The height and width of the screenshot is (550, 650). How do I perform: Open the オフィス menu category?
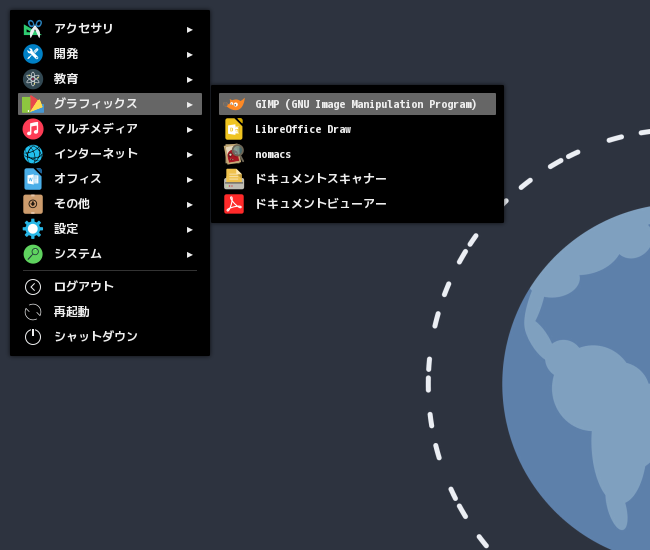coord(110,179)
